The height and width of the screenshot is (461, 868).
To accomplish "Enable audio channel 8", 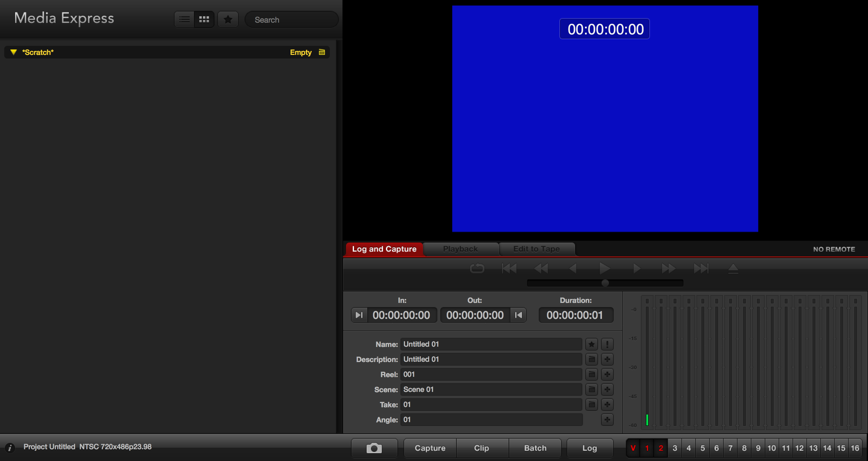I will point(744,448).
